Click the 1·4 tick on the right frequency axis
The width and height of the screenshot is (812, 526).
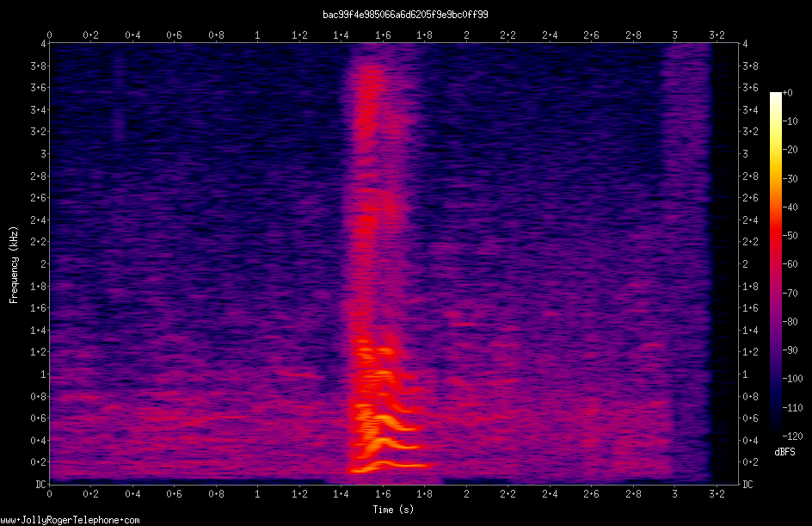point(750,330)
